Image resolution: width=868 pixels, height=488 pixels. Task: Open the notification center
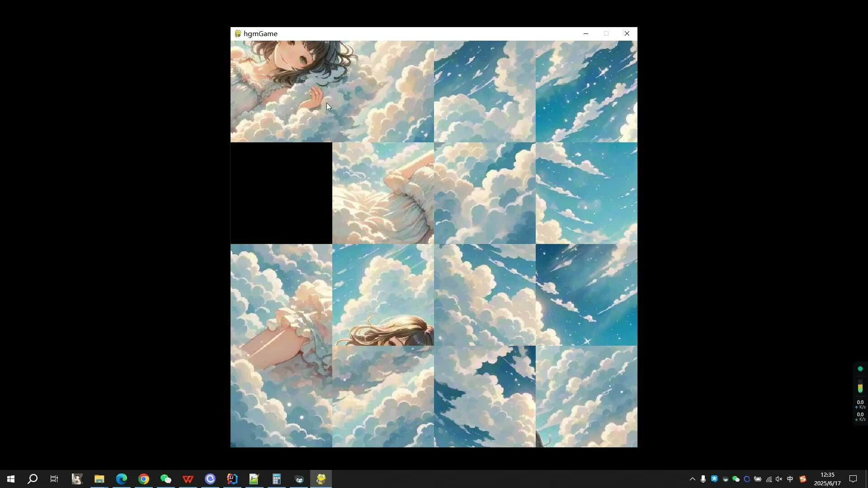point(853,479)
